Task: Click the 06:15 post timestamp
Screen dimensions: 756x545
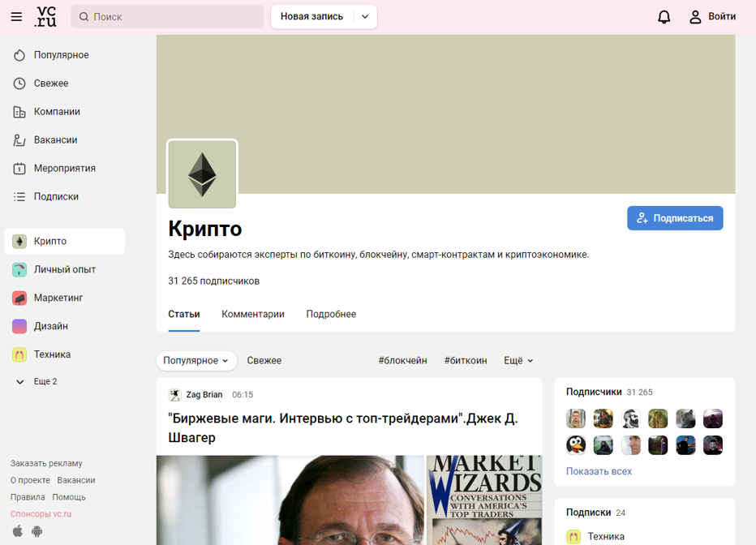Action: pyautogui.click(x=243, y=395)
